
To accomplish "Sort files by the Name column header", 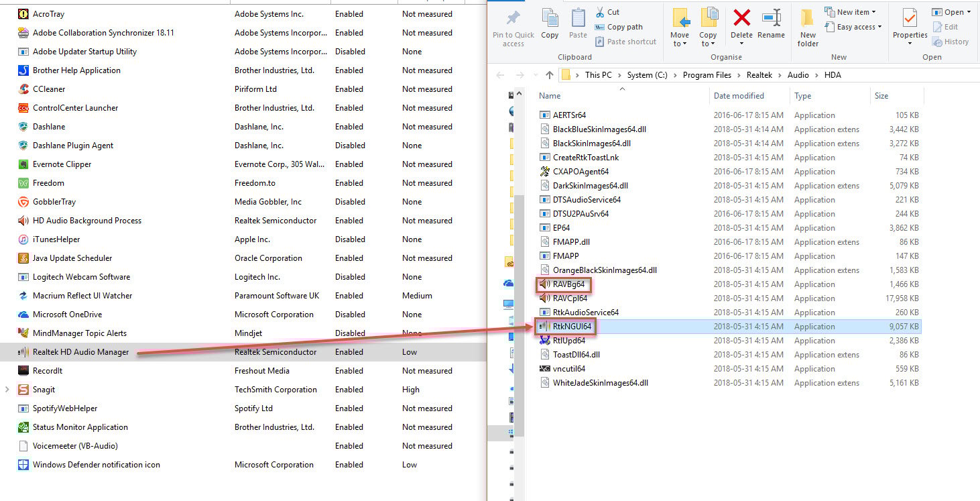I will (x=550, y=96).
